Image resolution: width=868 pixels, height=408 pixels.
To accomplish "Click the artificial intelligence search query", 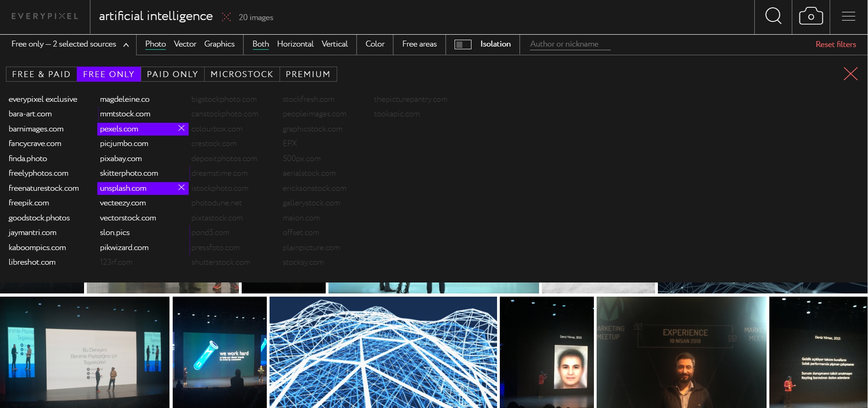I will click(156, 16).
